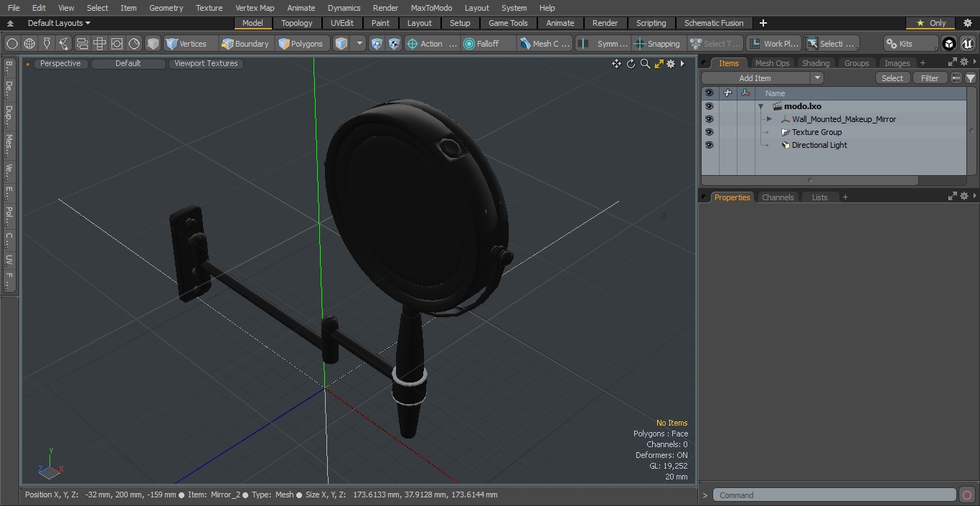Toggle Snapping on
Viewport: 980px width, 506px height.
(x=658, y=44)
